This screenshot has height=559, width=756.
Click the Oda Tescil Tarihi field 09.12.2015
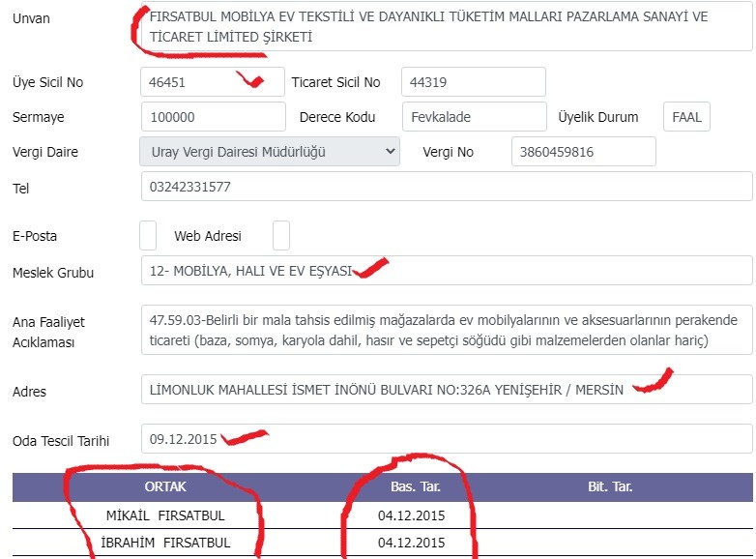click(x=447, y=438)
